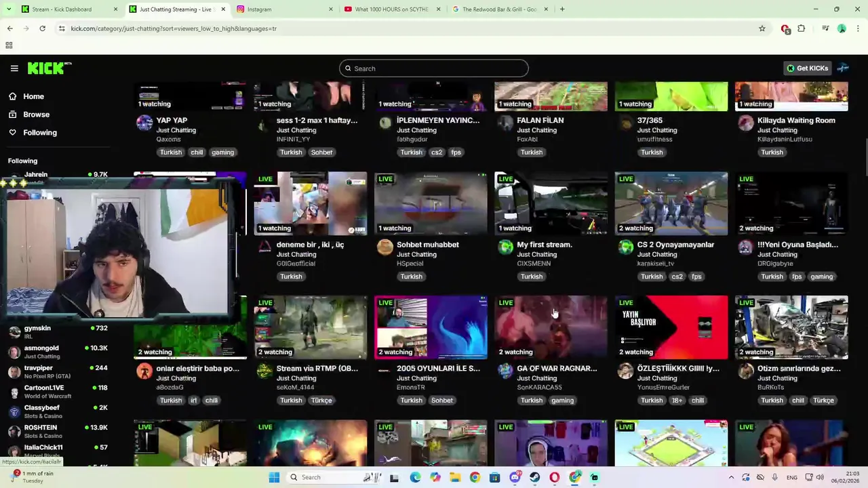Open Steam from the taskbar
The image size is (868, 488).
tap(534, 477)
